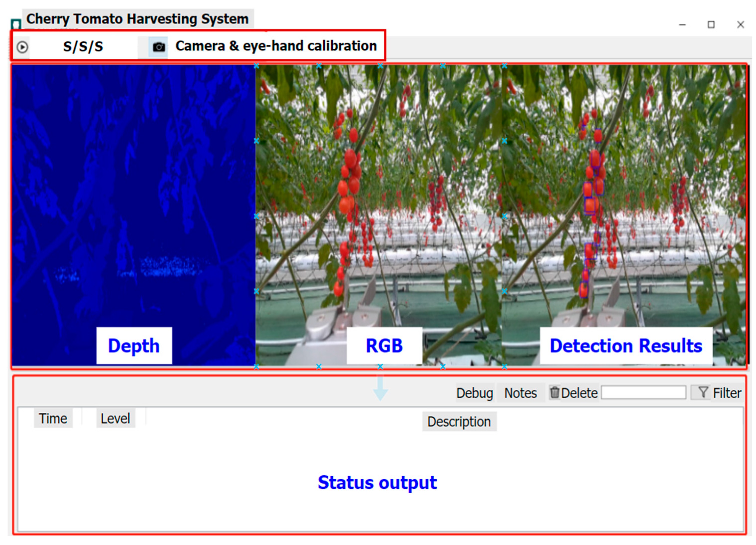
Task: Click the app icon in title bar
Action: click(x=16, y=24)
